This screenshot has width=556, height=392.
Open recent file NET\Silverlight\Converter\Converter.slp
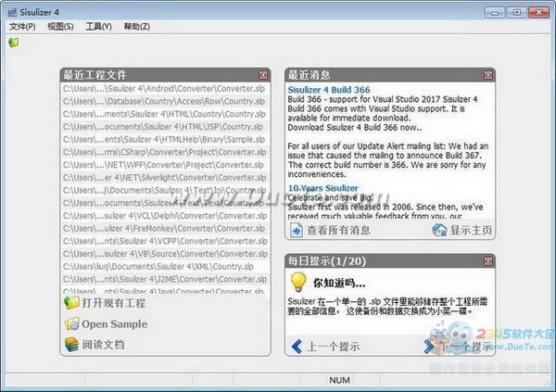pos(164,178)
